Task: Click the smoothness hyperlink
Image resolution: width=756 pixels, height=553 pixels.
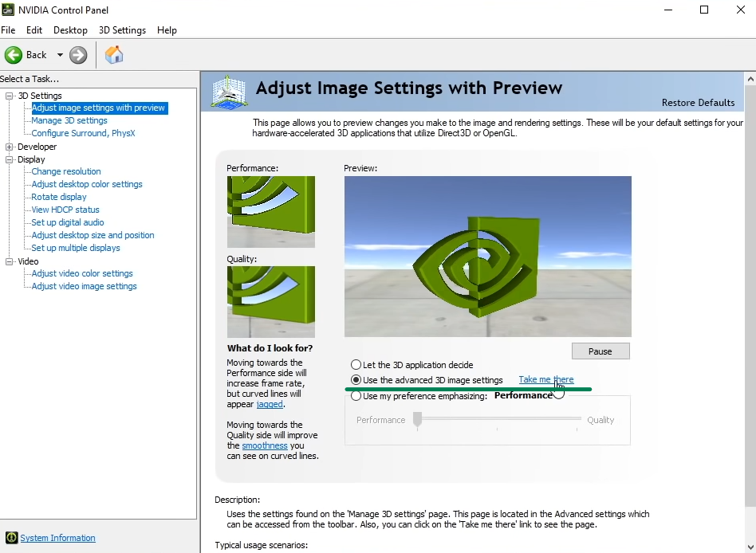Action: tap(265, 445)
